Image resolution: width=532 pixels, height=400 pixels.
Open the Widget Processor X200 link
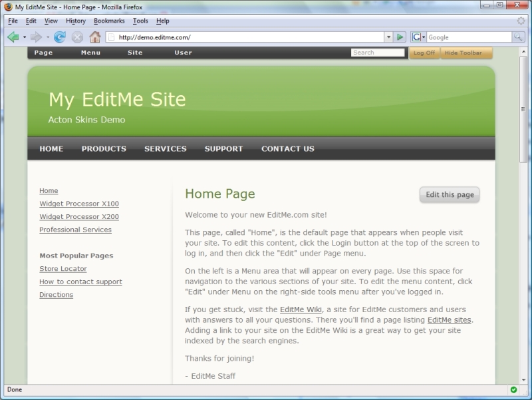79,216
